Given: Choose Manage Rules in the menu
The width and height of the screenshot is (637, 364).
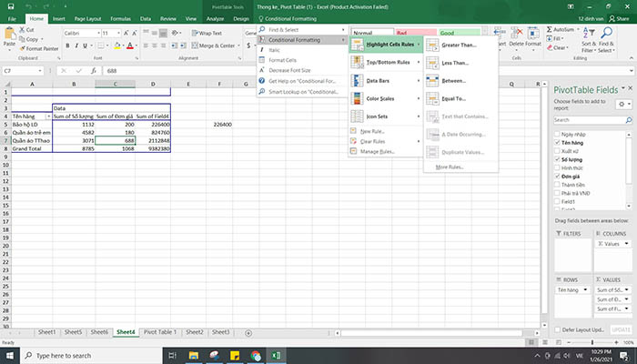Looking at the screenshot, I should click(x=385, y=152).
